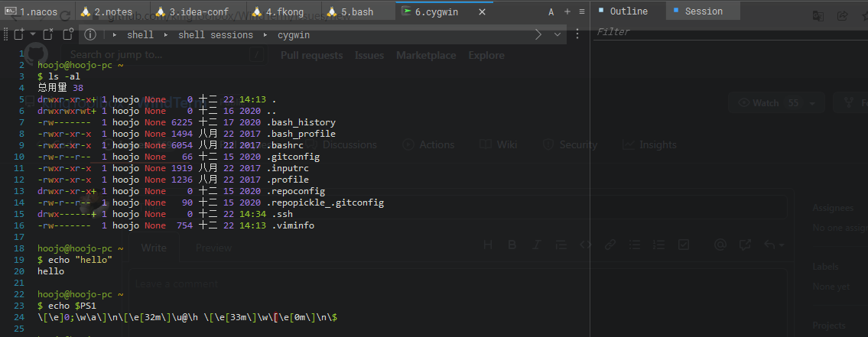Close session using the window-x toolbar icon
Viewport: 868px width, 337px height.
pos(48,34)
